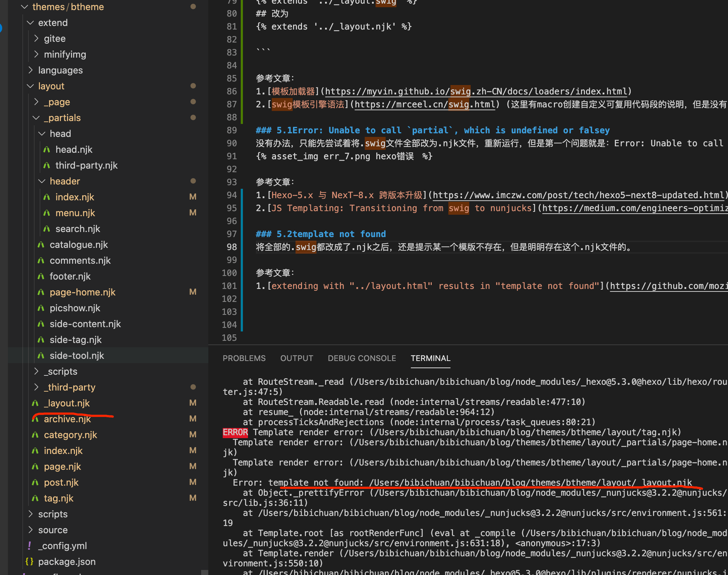The height and width of the screenshot is (575, 728).
Task: Open tag.njk from the layout folder
Action: click(58, 498)
